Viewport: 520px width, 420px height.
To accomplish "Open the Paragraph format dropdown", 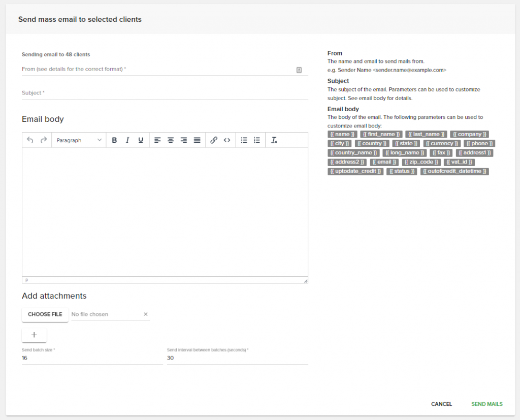I will tap(79, 140).
